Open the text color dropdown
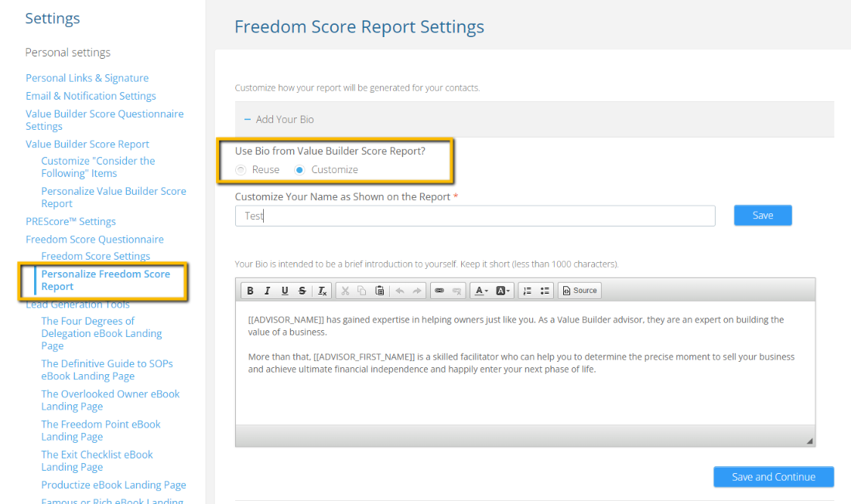 pyautogui.click(x=481, y=291)
